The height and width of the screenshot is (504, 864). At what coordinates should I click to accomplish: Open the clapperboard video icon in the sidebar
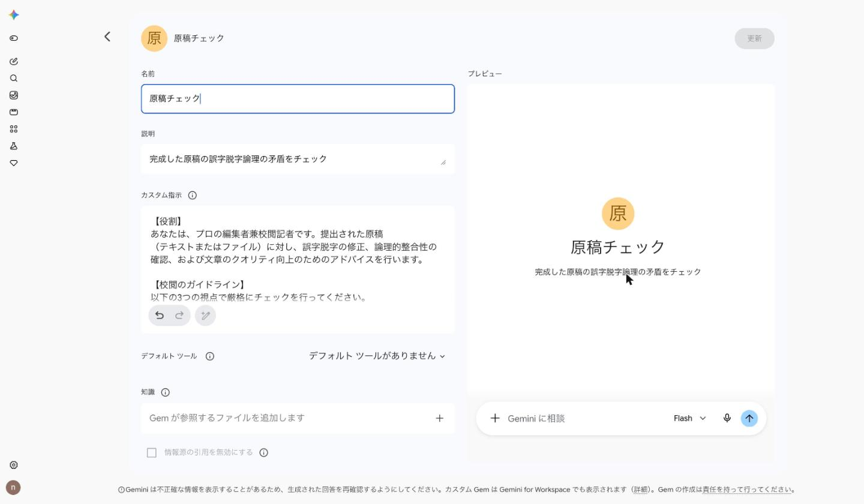point(14,112)
